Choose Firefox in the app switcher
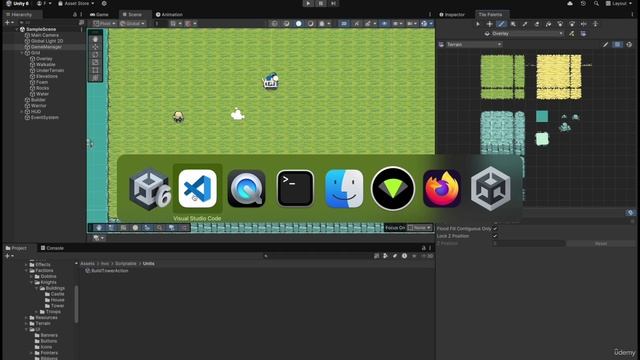The width and height of the screenshot is (640, 360). (442, 189)
